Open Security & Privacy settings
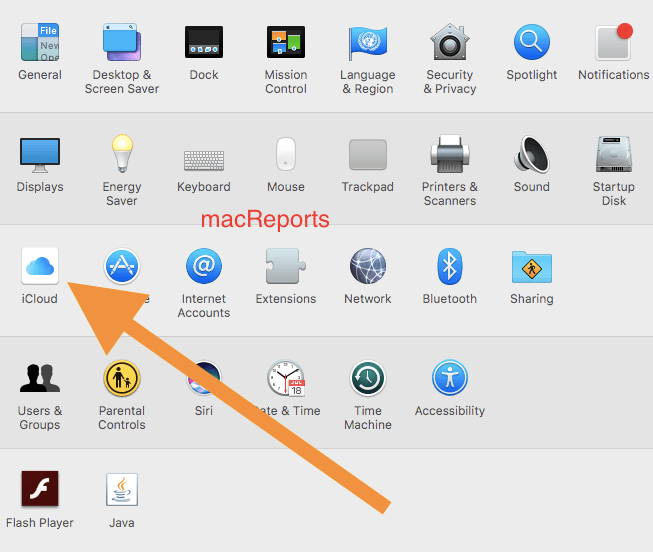Image resolution: width=653 pixels, height=552 pixels. pos(450,42)
